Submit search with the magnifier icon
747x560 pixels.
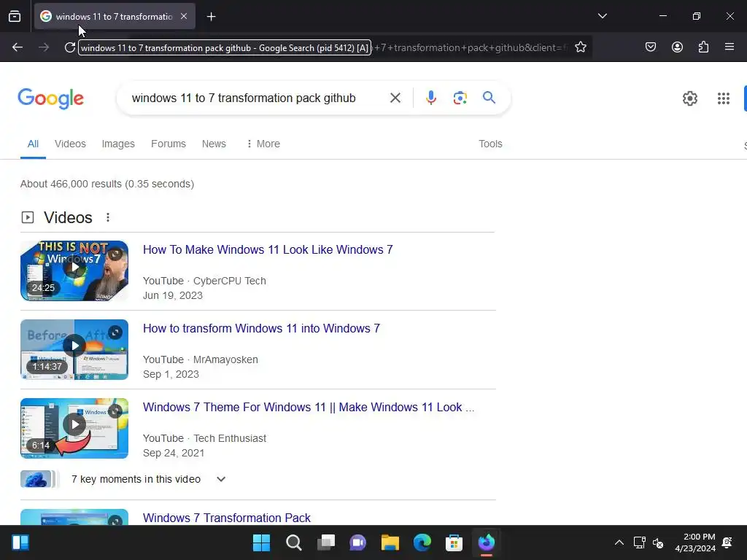(x=489, y=98)
